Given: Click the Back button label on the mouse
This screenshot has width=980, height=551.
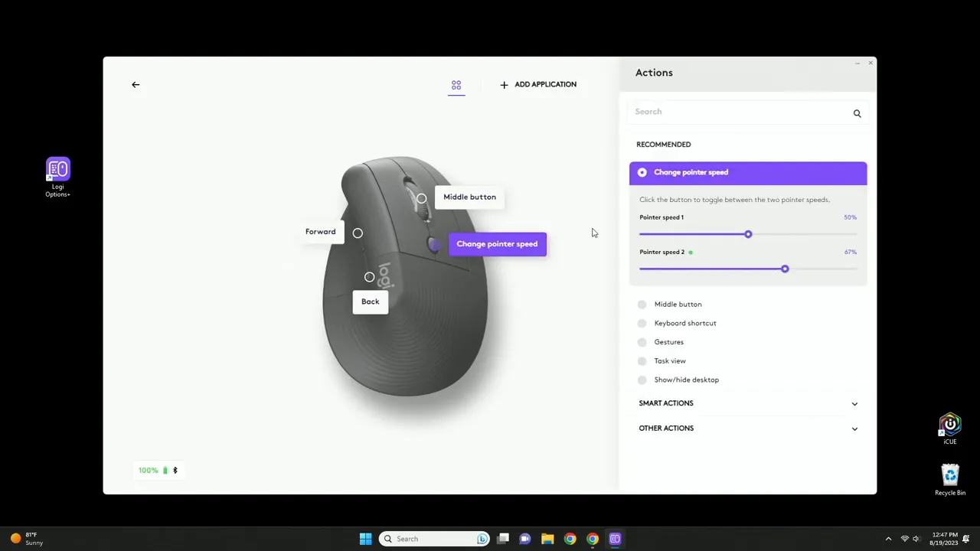Looking at the screenshot, I should pyautogui.click(x=370, y=301).
